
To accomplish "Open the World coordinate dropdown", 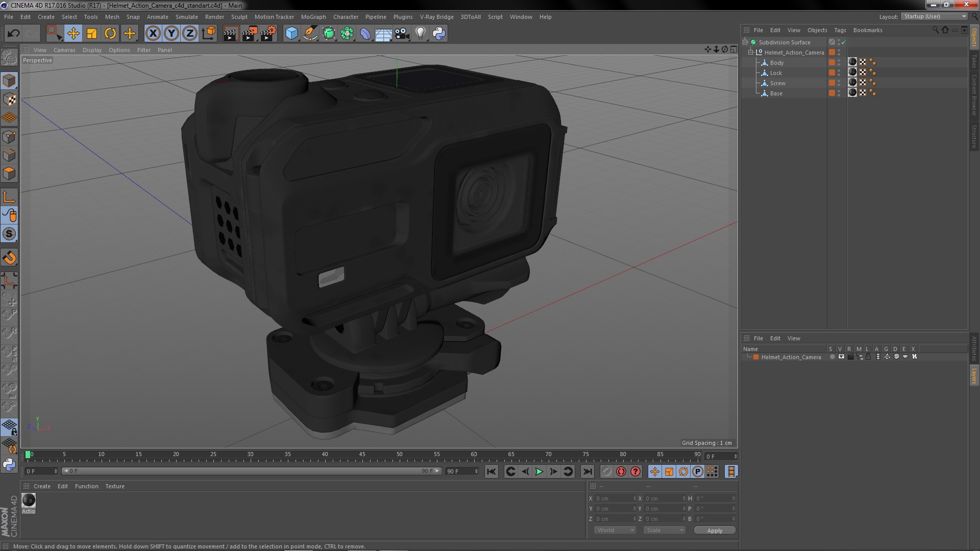I will pos(615,531).
